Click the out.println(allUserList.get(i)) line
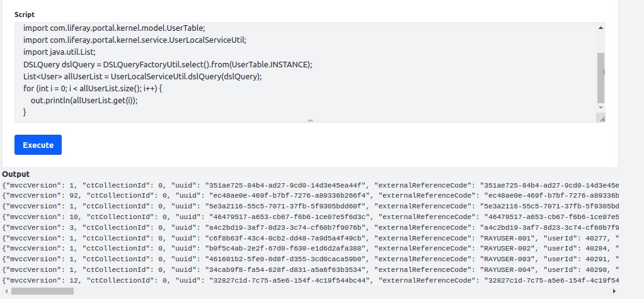The image size is (644, 299). (84, 101)
